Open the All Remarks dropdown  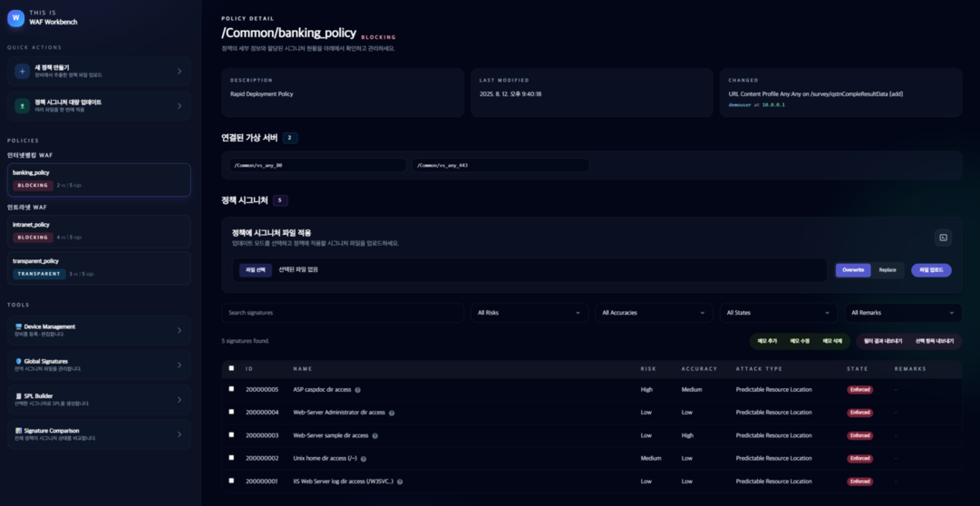902,313
